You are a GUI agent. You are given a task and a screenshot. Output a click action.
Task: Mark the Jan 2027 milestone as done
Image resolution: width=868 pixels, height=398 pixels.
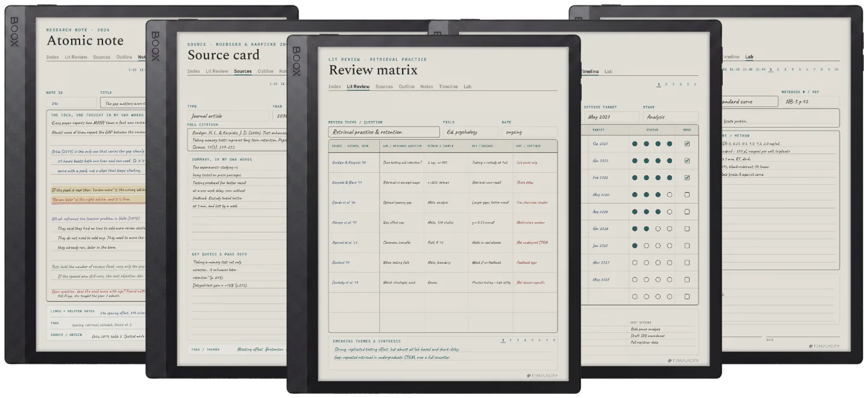(687, 246)
